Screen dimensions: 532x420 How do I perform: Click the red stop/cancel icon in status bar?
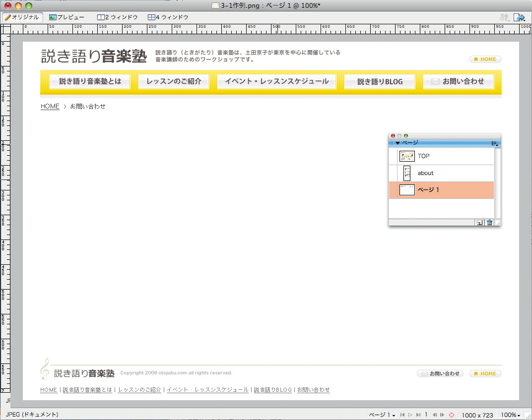[x=451, y=415]
